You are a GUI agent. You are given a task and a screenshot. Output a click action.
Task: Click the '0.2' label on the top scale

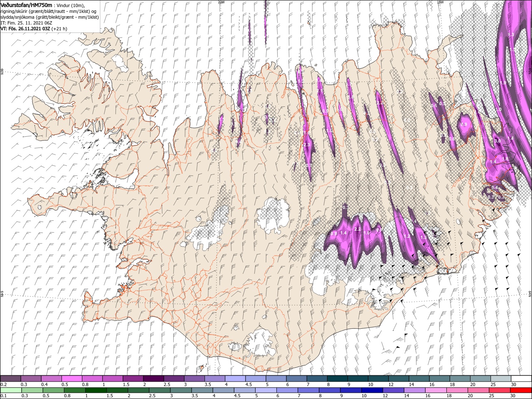3,384
